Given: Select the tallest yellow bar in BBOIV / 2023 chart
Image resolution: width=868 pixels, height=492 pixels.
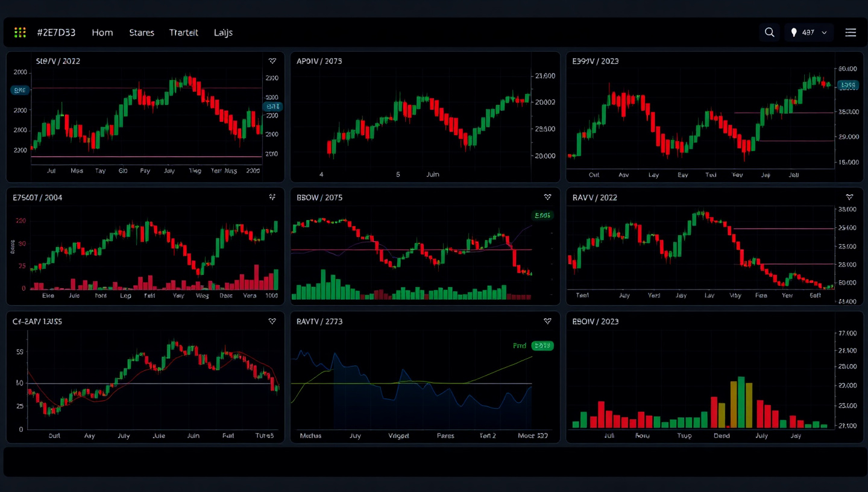Looking at the screenshot, I should (741, 402).
